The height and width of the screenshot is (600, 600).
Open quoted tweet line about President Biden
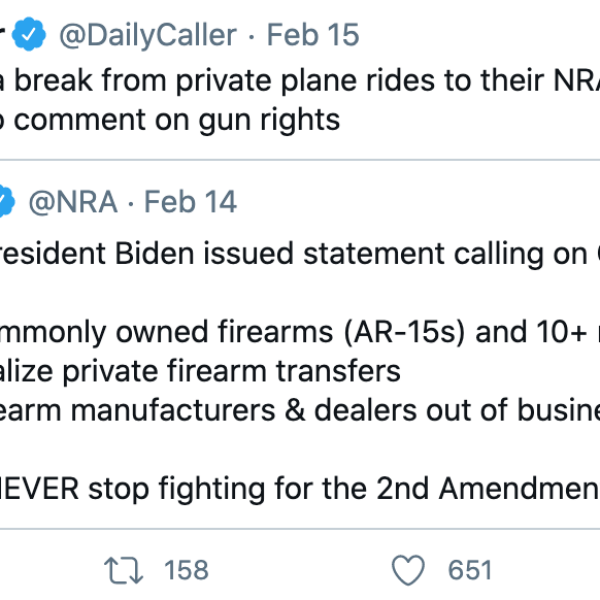pos(300,254)
